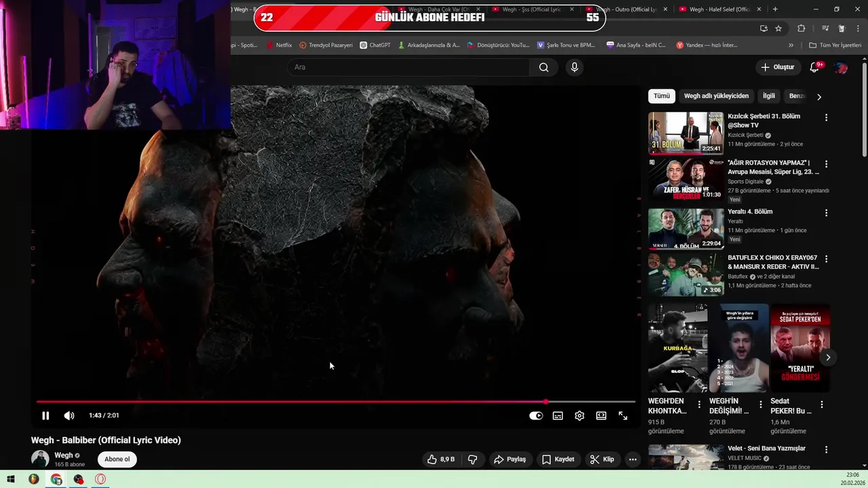Toggle the autoplay switch in player

(536, 415)
